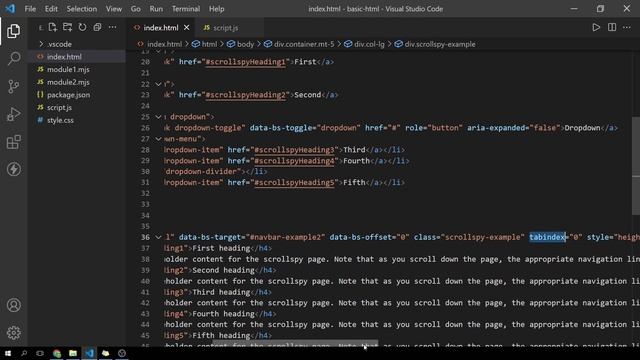Viewport: 640px width, 360px height.
Task: Refresh the explorer file list
Action: (82, 27)
